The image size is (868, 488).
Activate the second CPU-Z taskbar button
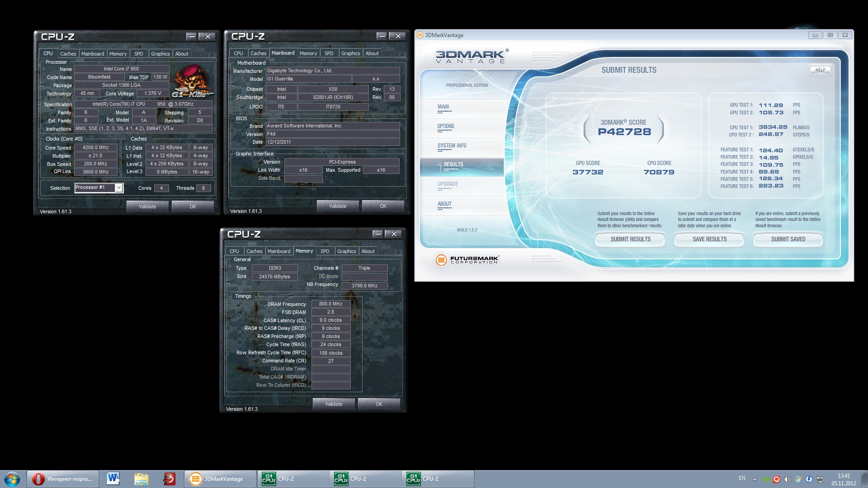click(x=365, y=479)
